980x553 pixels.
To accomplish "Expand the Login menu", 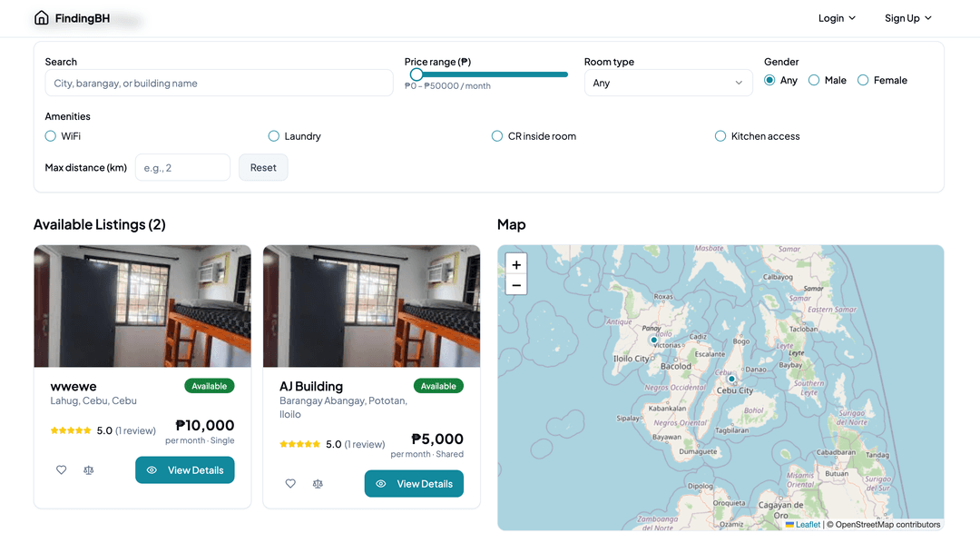I will coord(837,18).
